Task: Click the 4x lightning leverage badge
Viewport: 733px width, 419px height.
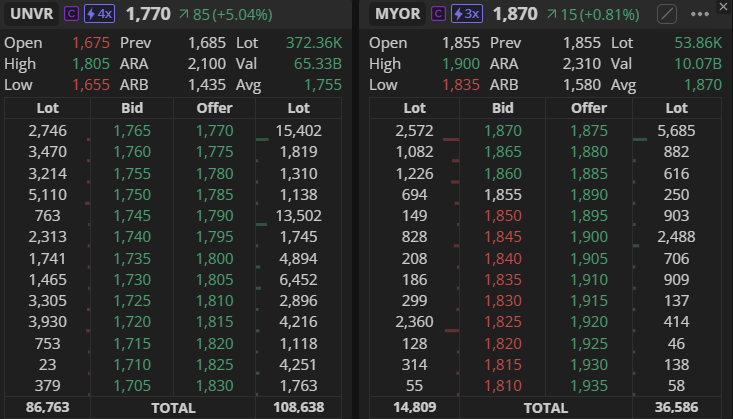Action: coord(100,14)
